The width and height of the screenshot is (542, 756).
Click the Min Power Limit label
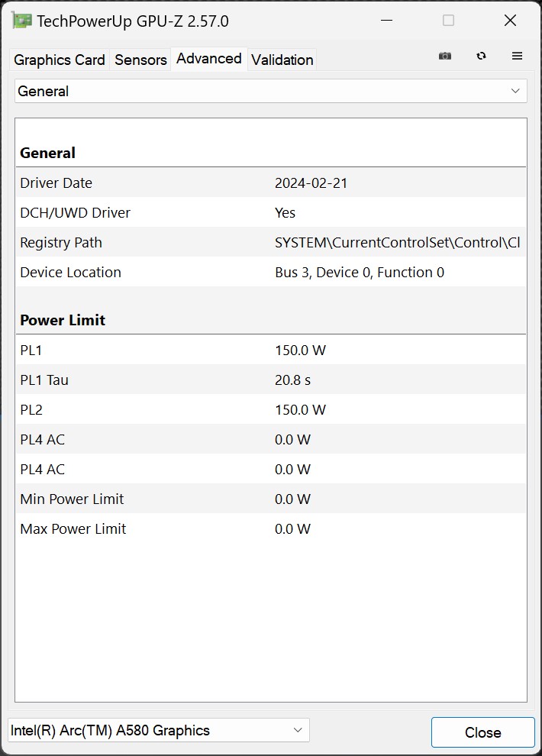pyautogui.click(x=72, y=499)
